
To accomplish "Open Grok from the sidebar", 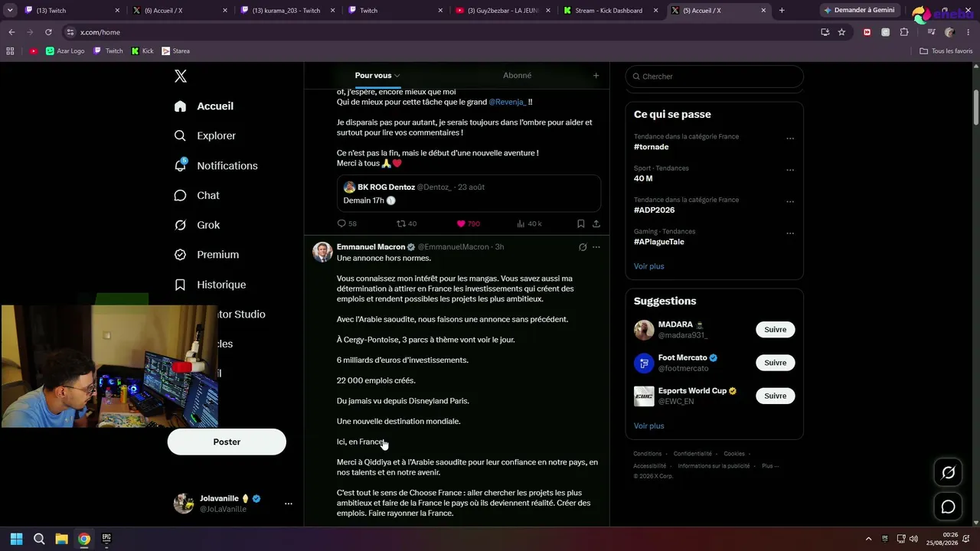I will pyautogui.click(x=197, y=225).
